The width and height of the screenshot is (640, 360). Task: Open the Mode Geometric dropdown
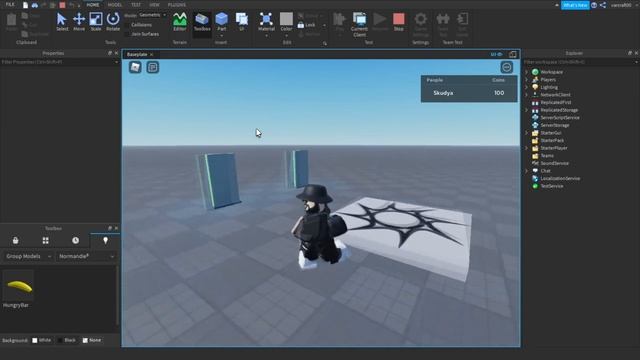(152, 15)
